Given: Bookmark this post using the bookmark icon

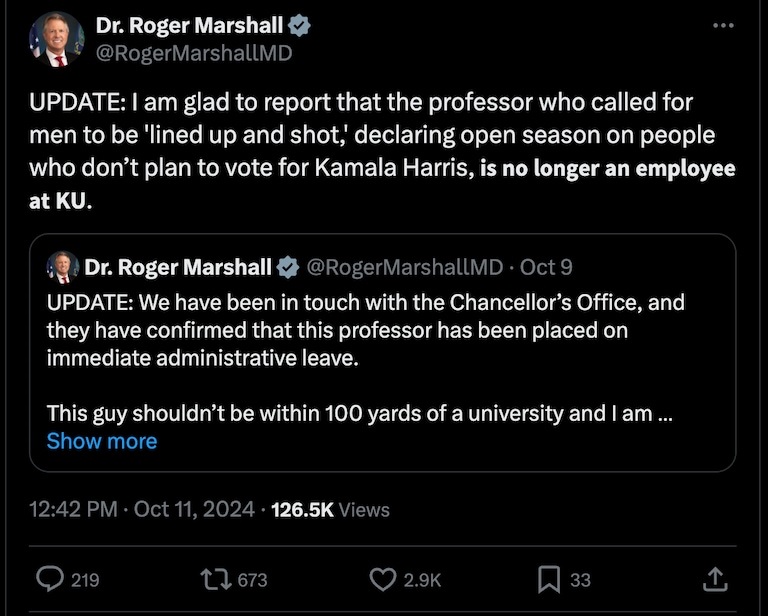Looking at the screenshot, I should (x=549, y=578).
